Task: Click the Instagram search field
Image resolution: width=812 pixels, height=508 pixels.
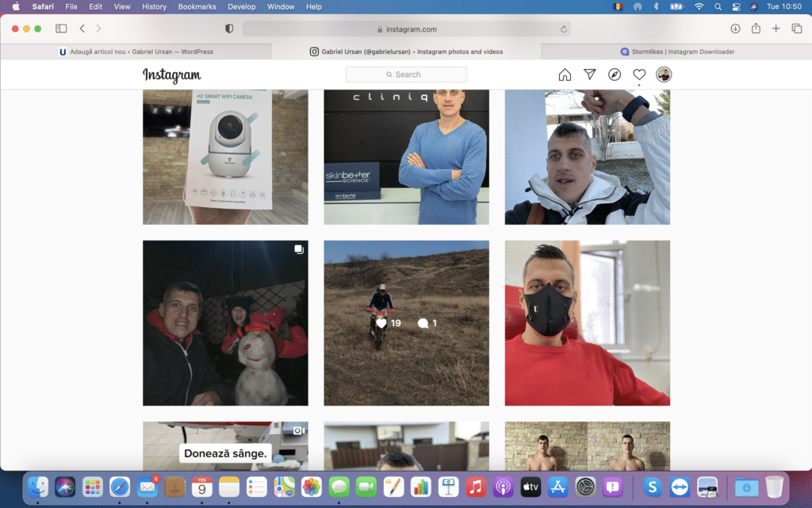Action: click(x=406, y=75)
